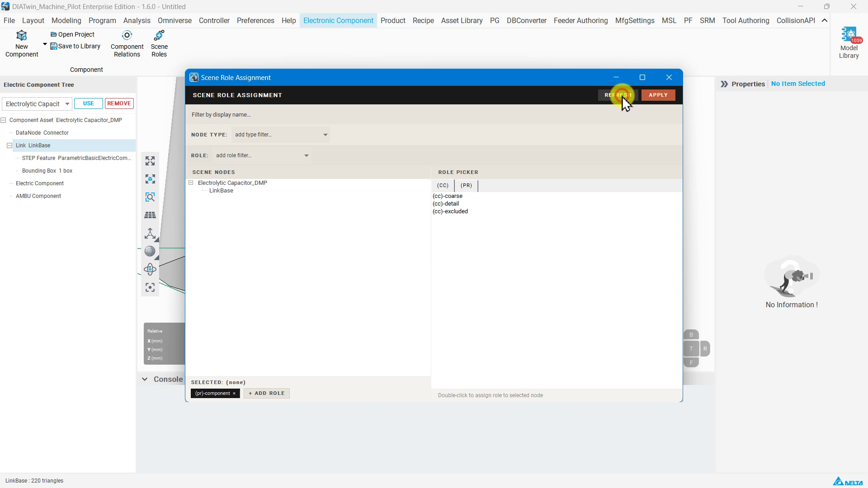868x488 pixels.
Task: Open Project from the Component ribbon
Action: (72, 34)
